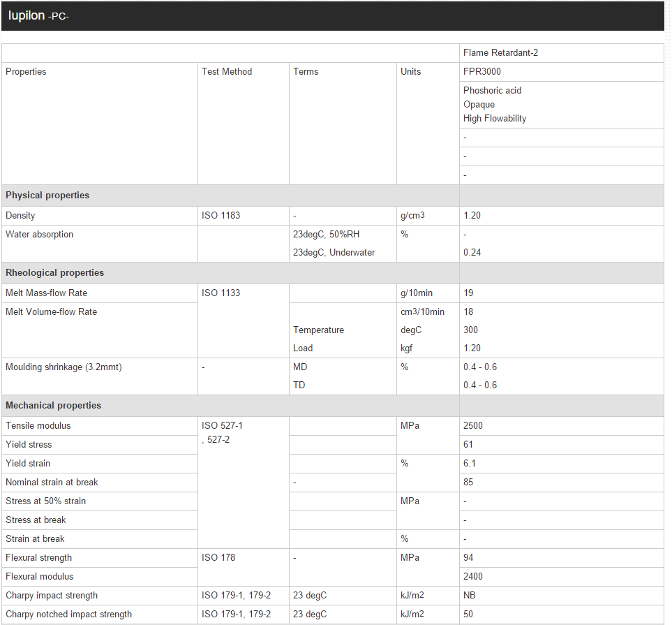Select the Properties column header

point(26,72)
